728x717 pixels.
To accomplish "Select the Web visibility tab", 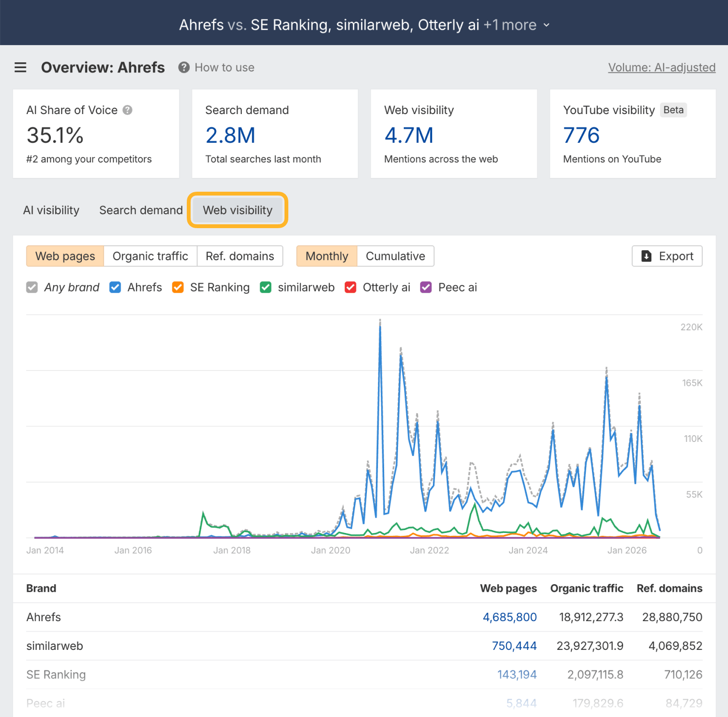I will click(238, 210).
